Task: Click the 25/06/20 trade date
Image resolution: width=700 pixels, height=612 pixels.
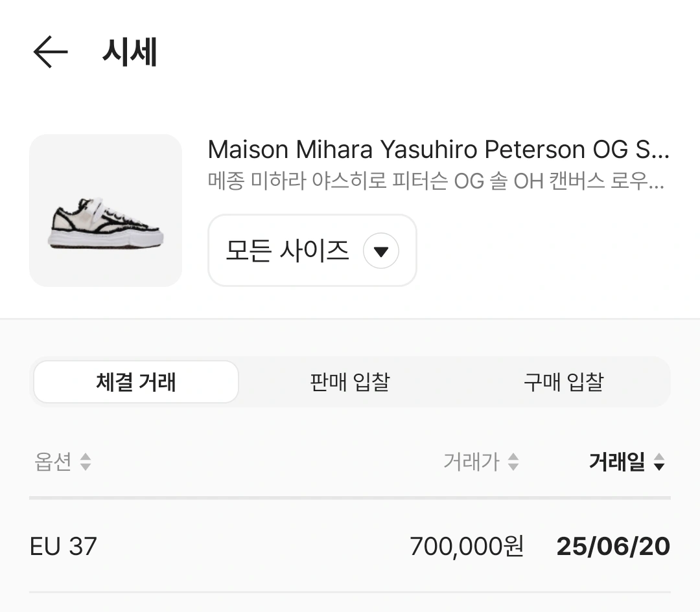Action: (x=613, y=547)
